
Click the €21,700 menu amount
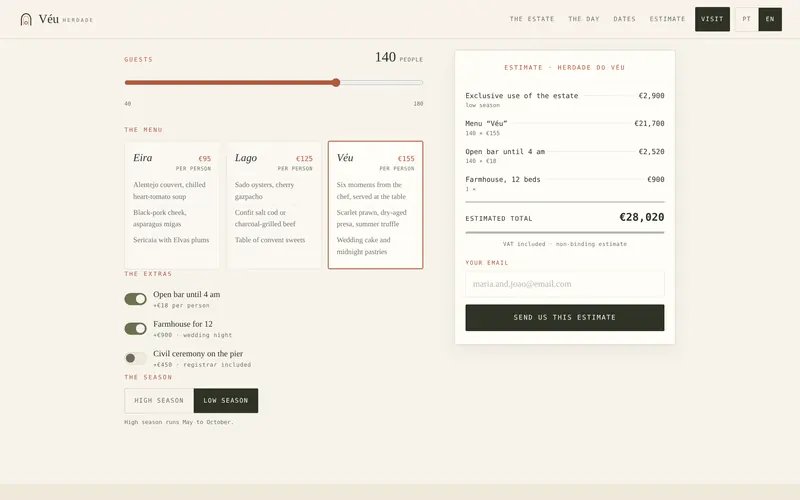click(649, 123)
